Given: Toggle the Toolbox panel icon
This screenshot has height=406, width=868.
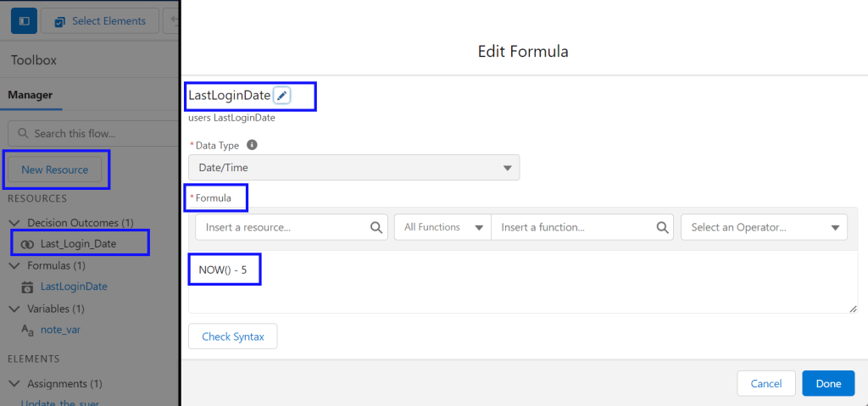Looking at the screenshot, I should [x=23, y=21].
